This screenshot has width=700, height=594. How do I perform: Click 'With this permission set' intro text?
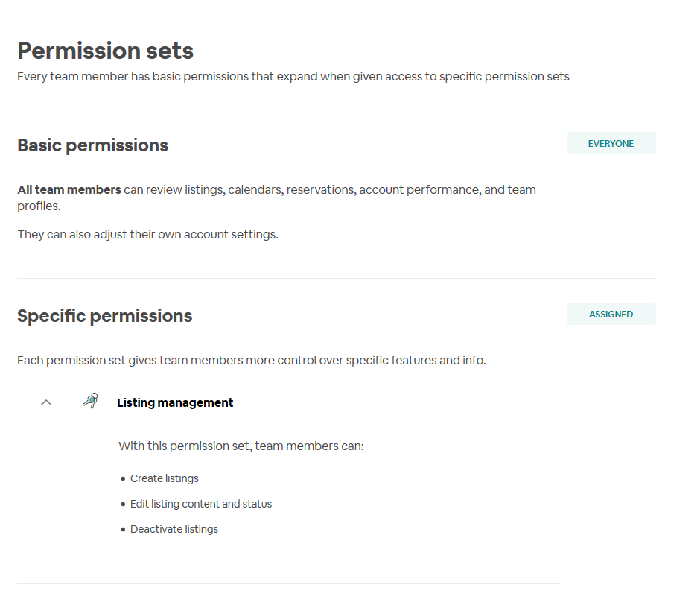click(x=241, y=446)
